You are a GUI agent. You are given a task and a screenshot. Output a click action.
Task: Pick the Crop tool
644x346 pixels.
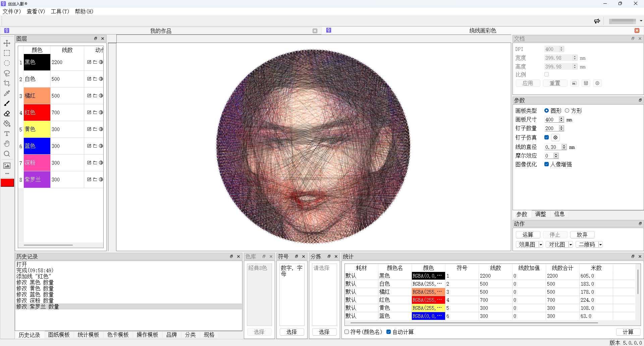7,83
